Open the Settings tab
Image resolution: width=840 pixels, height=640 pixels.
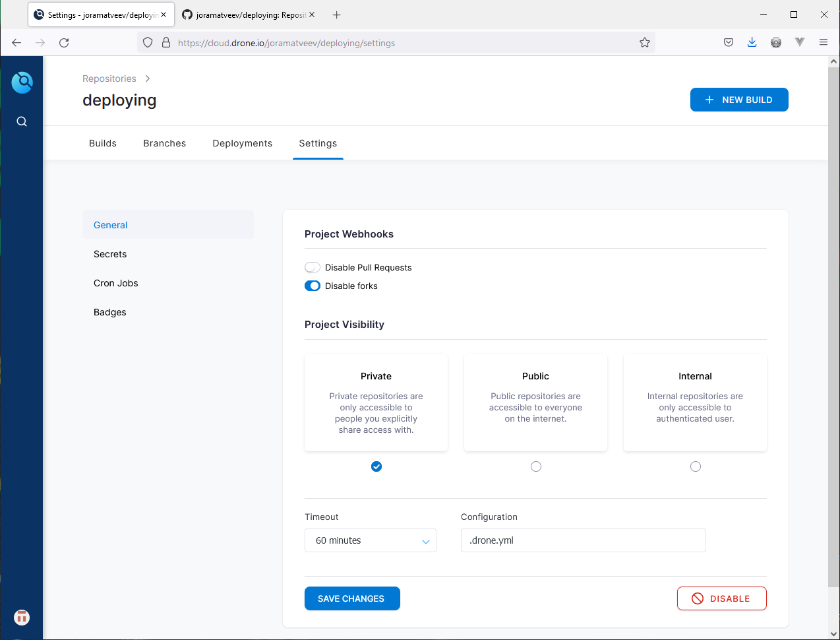pos(318,143)
